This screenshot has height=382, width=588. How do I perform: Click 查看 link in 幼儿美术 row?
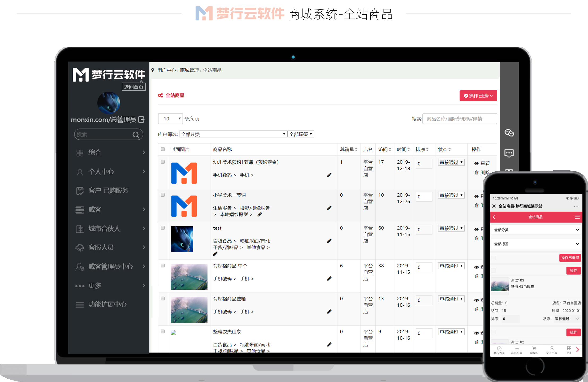click(x=485, y=163)
